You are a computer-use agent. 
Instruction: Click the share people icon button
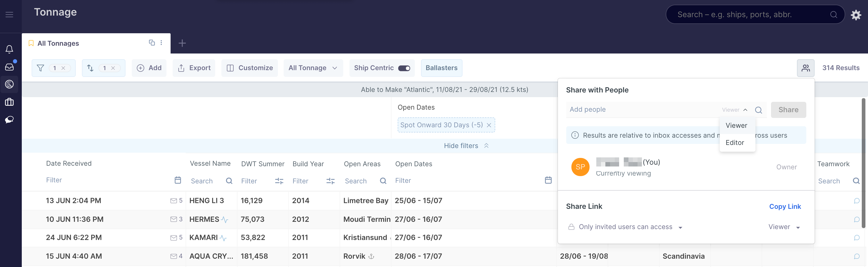[x=805, y=68]
